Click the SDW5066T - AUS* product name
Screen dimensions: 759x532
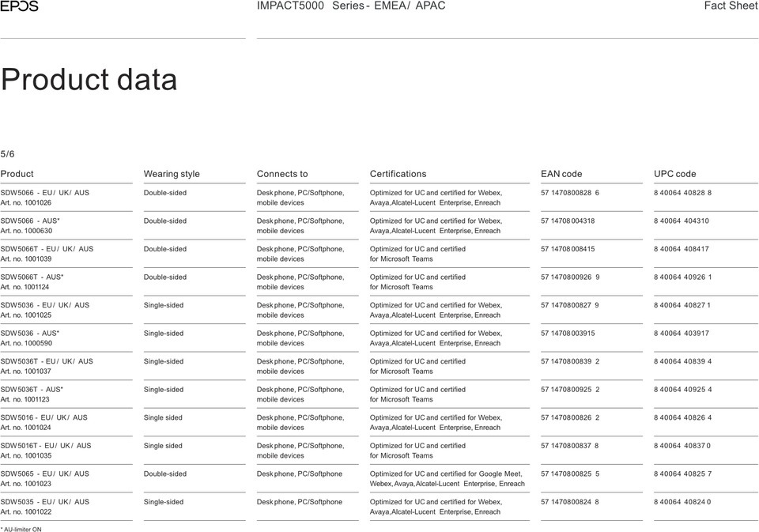[32, 277]
